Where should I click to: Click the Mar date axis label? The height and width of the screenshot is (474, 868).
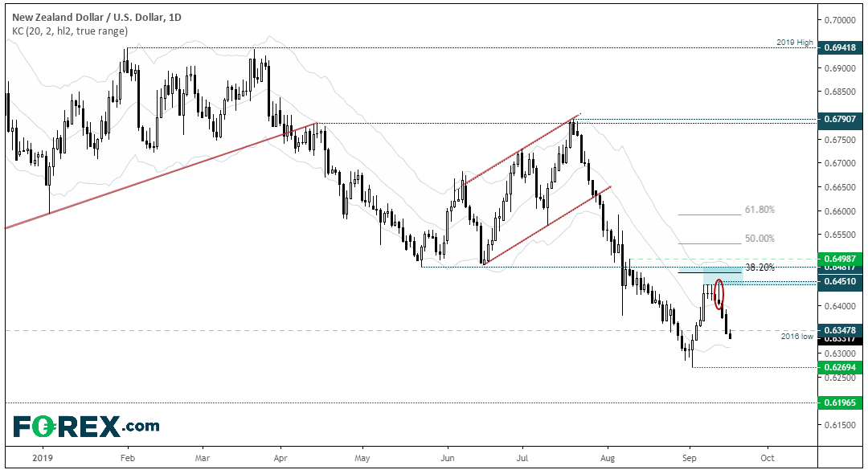(x=203, y=458)
